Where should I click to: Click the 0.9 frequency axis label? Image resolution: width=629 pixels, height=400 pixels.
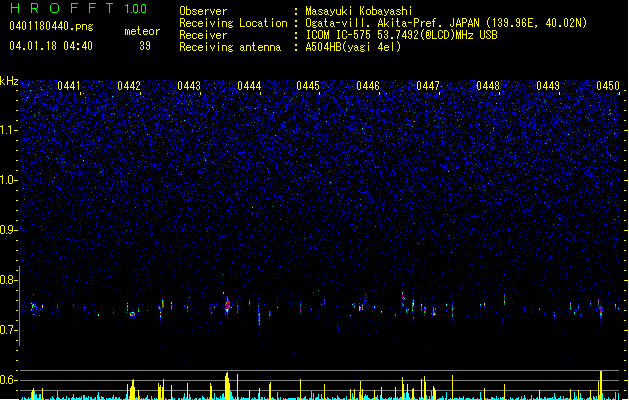[x=9, y=230]
